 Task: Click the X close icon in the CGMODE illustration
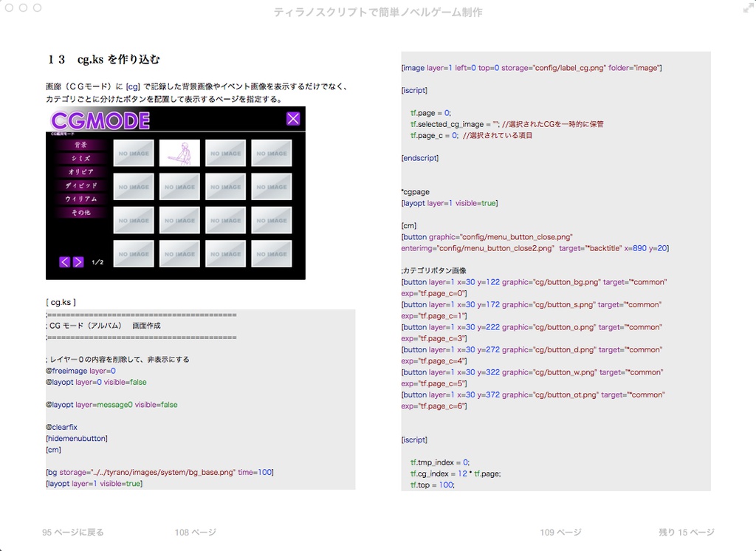(x=293, y=119)
